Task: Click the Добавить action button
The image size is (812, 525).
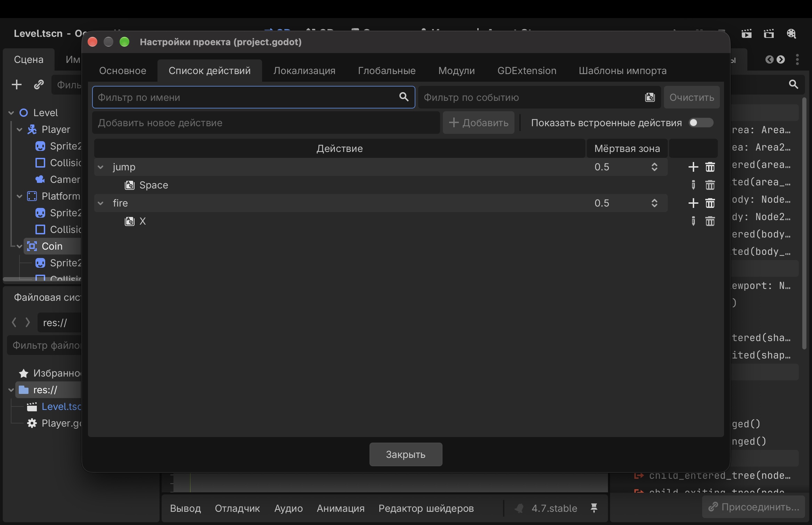Action: click(x=478, y=123)
